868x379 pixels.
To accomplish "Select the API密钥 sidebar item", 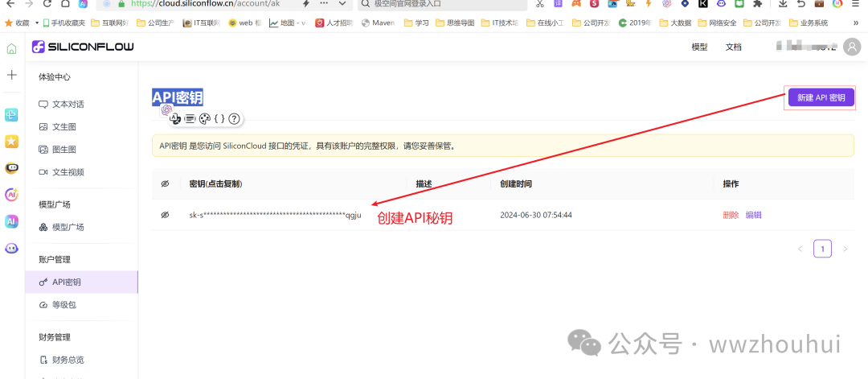I will (x=82, y=282).
